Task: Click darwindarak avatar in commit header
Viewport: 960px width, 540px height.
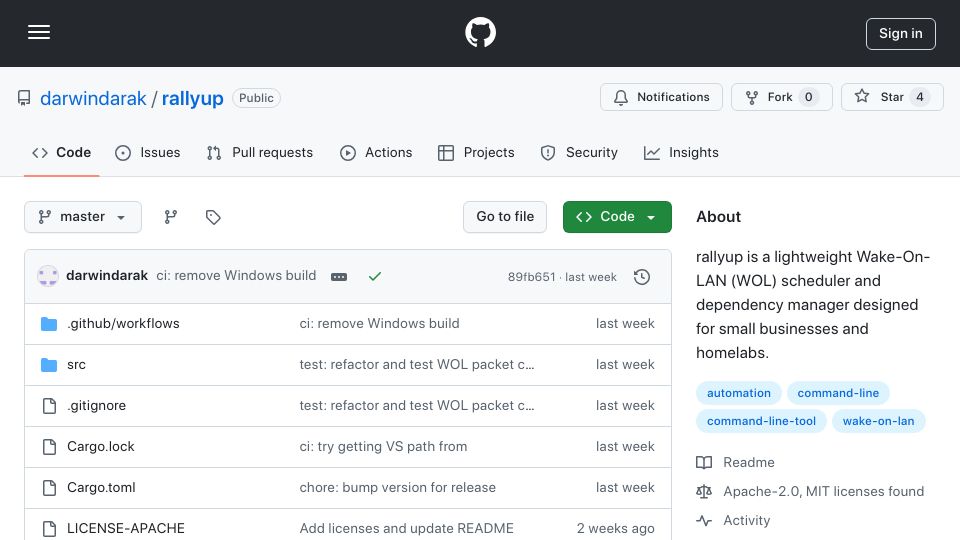Action: coord(48,276)
